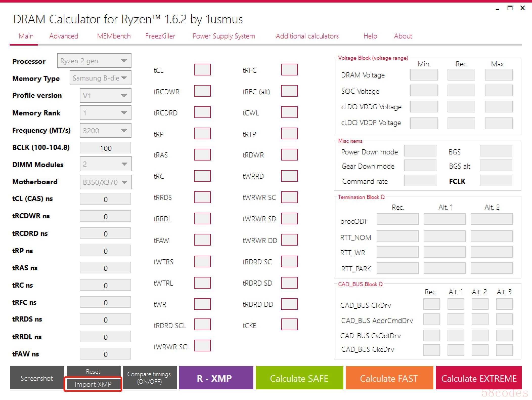Toggle Compare timings (ON/OFF)
532x400 pixels.
149,378
